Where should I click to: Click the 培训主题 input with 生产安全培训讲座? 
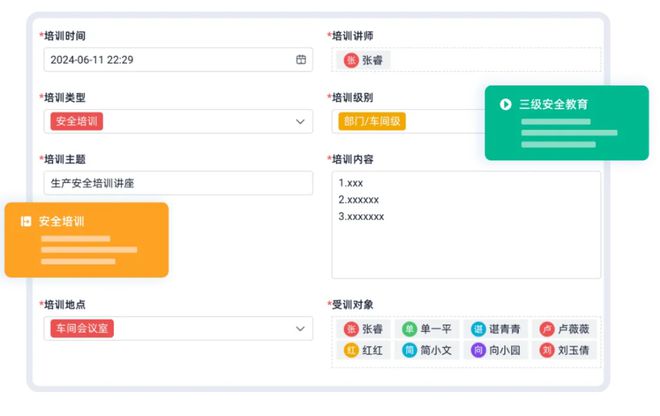tap(178, 183)
